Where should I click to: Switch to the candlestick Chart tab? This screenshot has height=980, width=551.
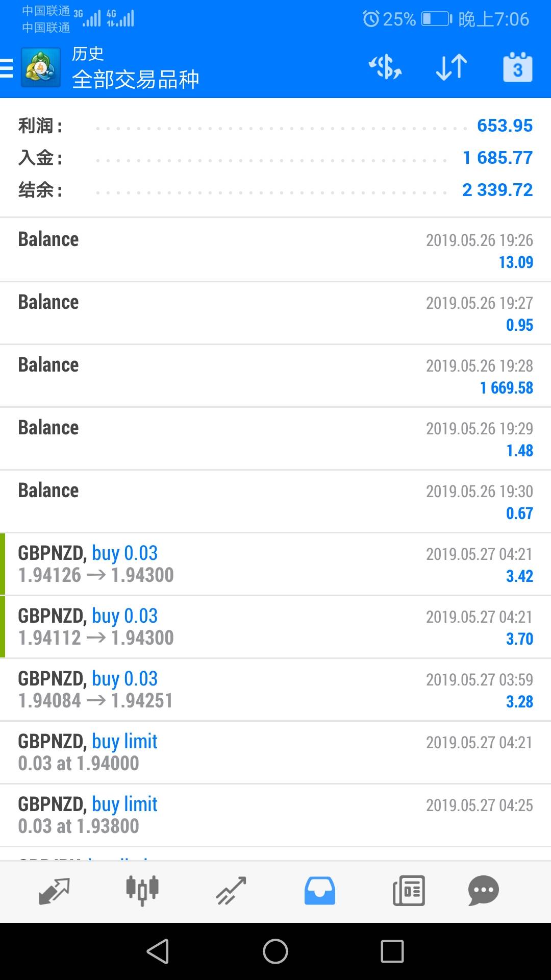click(x=142, y=891)
